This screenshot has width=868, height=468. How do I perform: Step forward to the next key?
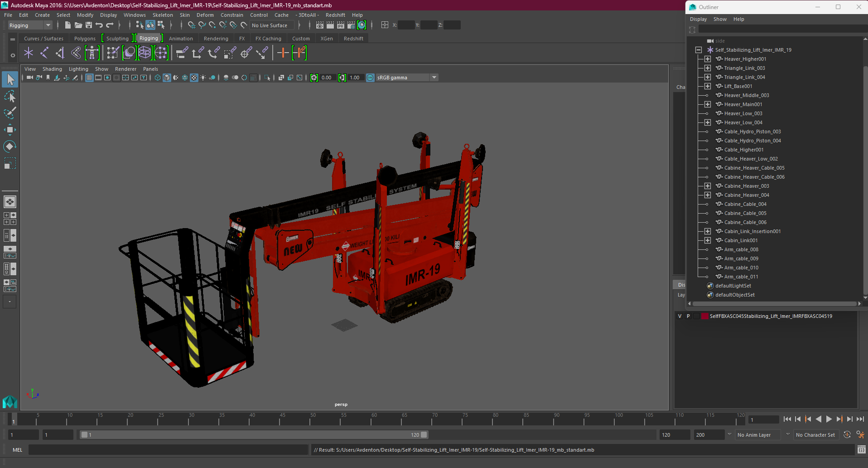[839, 419]
